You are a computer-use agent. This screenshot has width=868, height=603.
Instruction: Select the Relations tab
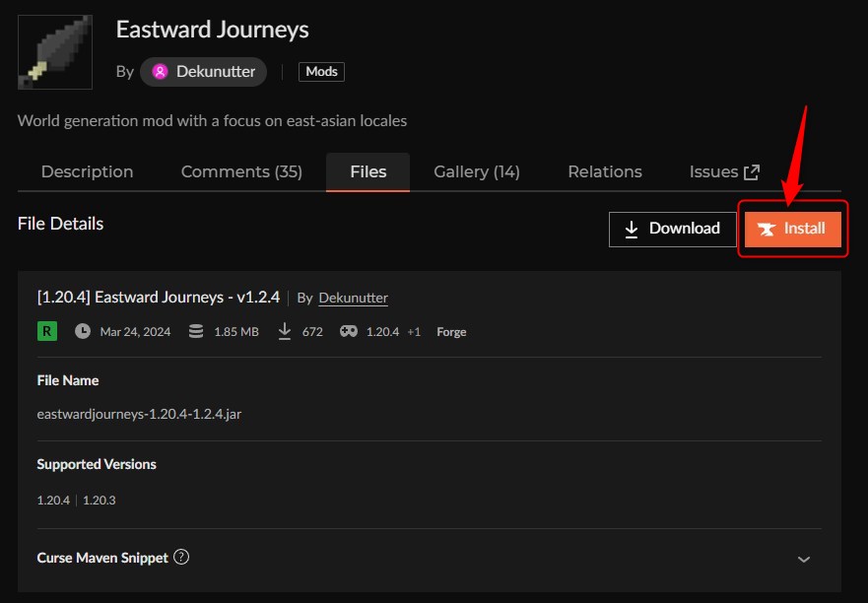pos(604,171)
